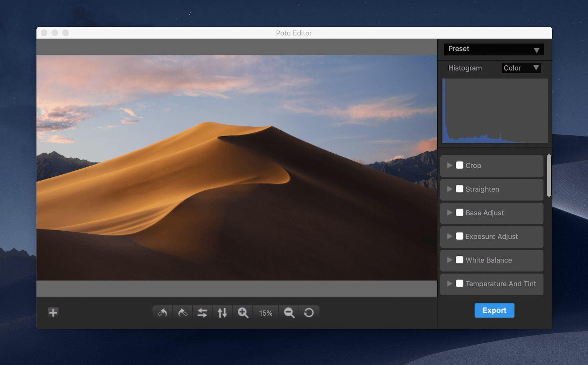
Task: Expand Temperature And Tint disclosure triangle
Action: [x=449, y=283]
